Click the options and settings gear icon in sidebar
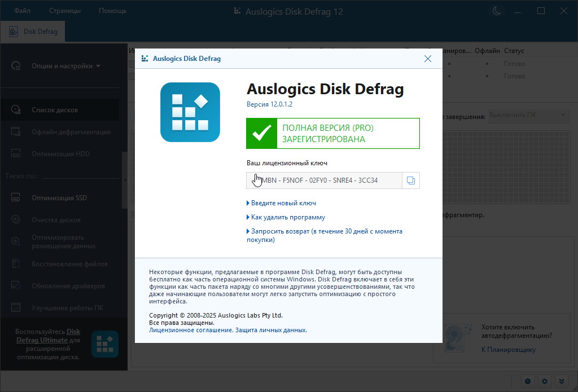578x392 pixels. (x=16, y=66)
